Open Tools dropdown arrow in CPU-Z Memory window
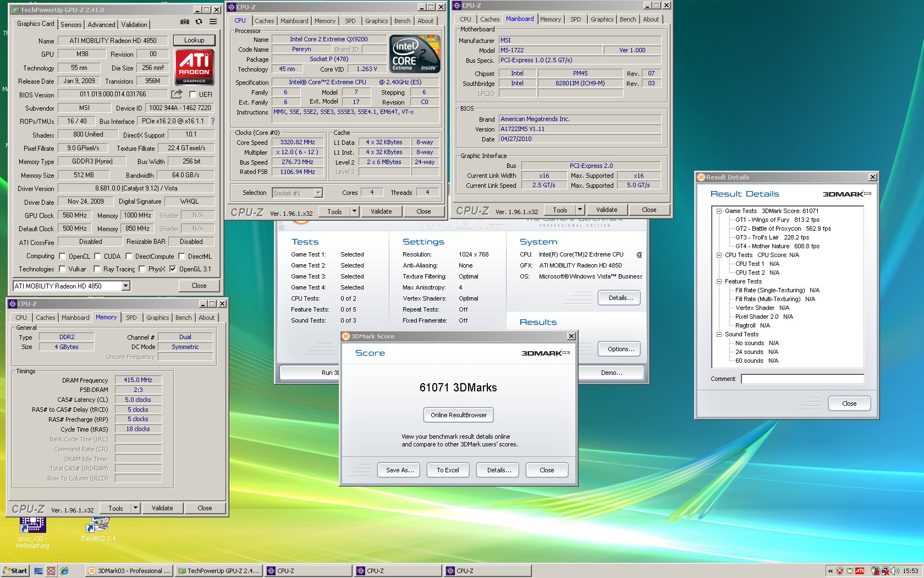Image resolution: width=924 pixels, height=578 pixels. tap(135, 508)
